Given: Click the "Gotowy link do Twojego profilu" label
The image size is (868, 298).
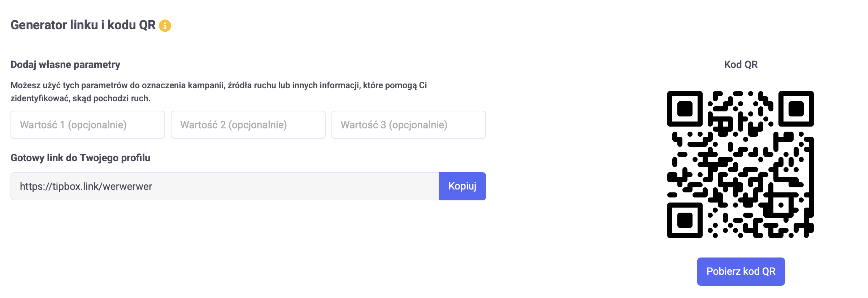Looking at the screenshot, I should [x=80, y=158].
